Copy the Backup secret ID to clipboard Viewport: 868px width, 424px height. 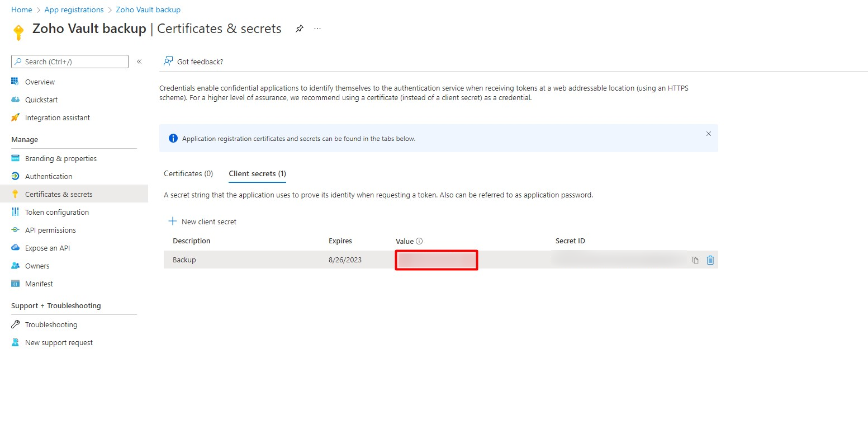point(695,260)
